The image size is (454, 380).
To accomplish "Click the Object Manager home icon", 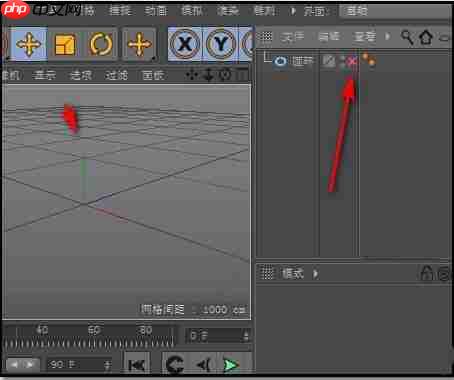I will [x=426, y=37].
